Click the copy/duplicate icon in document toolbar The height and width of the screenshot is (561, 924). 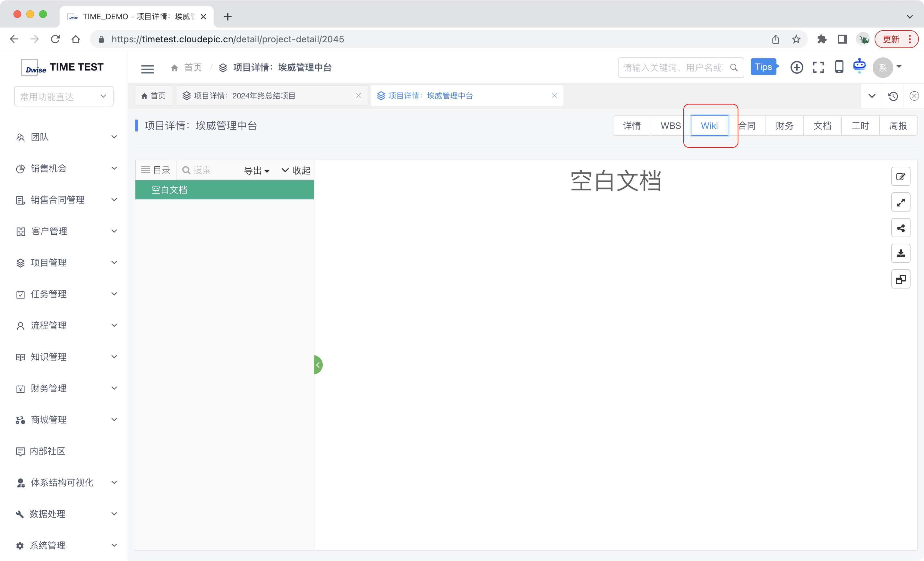900,279
